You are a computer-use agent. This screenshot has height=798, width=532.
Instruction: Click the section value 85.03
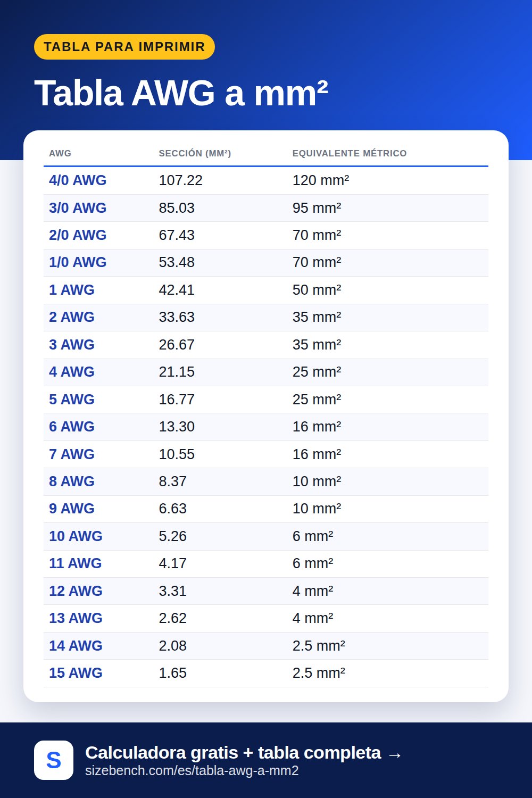click(177, 208)
